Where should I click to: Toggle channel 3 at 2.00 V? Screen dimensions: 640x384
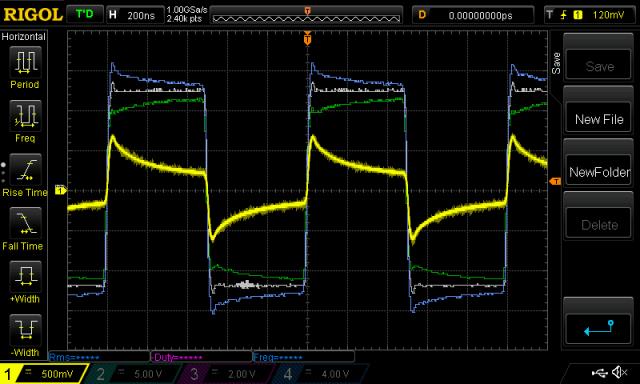click(x=227, y=374)
